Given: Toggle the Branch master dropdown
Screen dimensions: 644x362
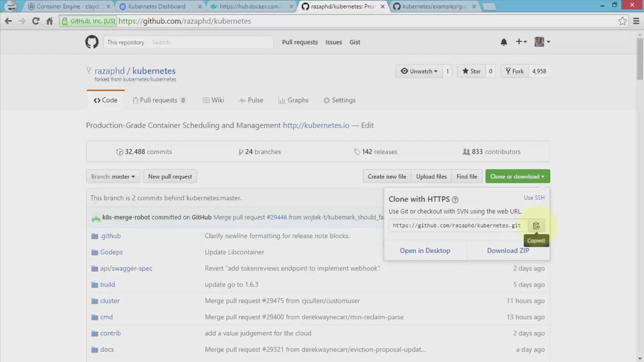Looking at the screenshot, I should tap(112, 176).
